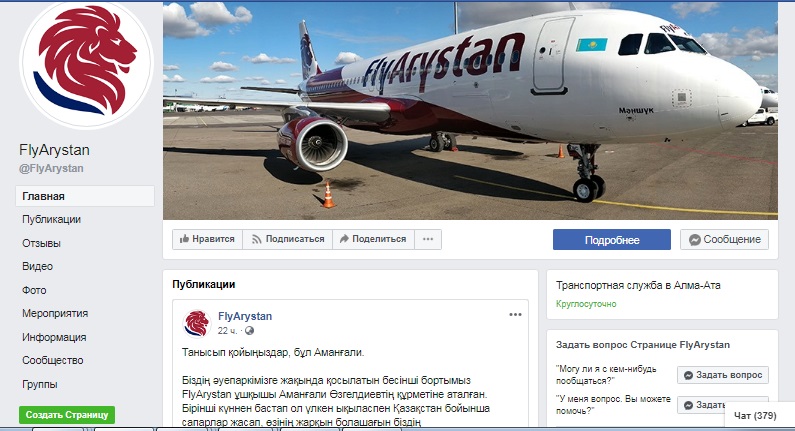
Task: Click the post author's lion avatar
Action: 197,324
